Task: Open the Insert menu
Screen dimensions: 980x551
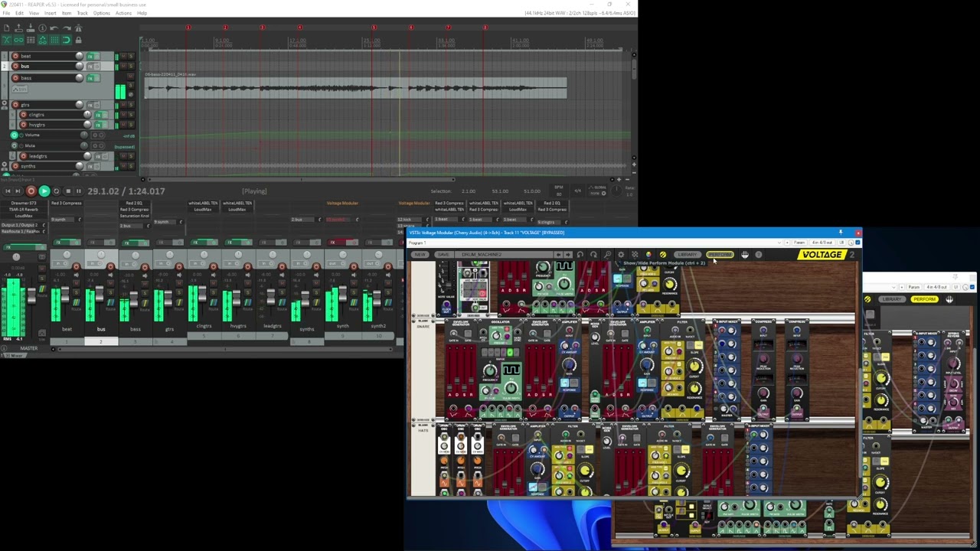Action: click(51, 13)
